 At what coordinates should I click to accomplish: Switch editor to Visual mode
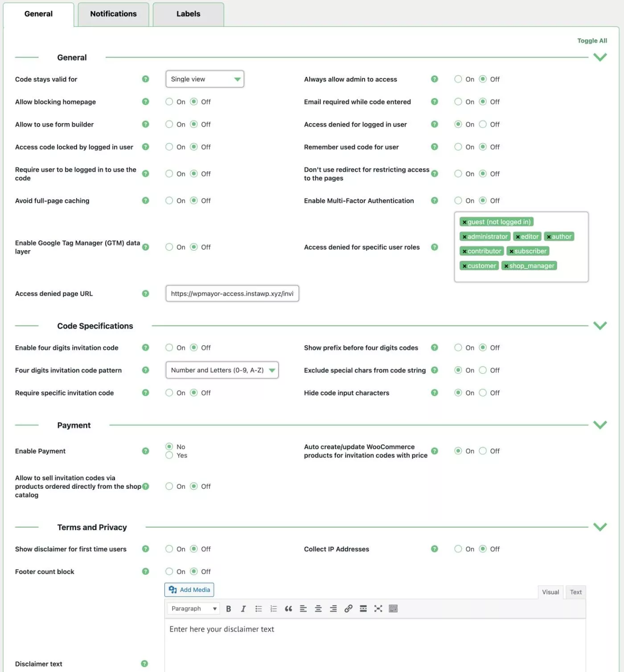550,592
